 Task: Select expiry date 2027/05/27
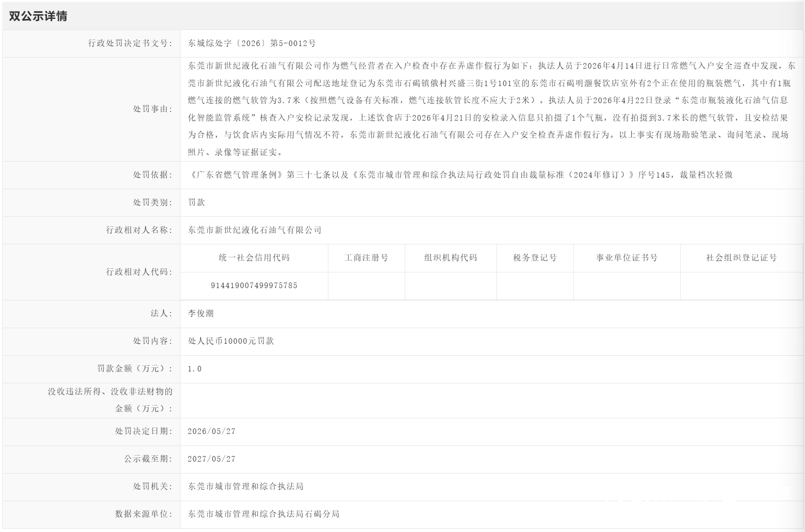(x=212, y=459)
